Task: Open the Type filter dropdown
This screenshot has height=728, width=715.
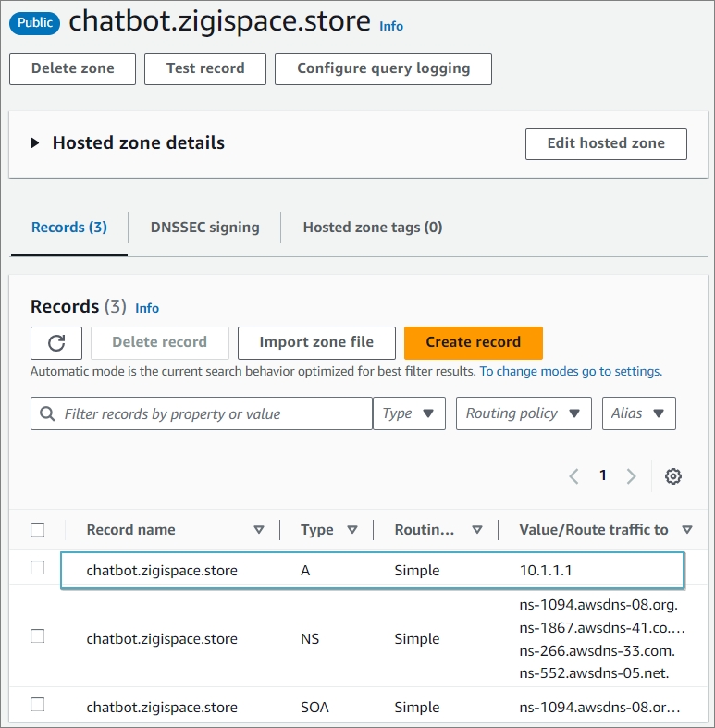Action: 409,413
